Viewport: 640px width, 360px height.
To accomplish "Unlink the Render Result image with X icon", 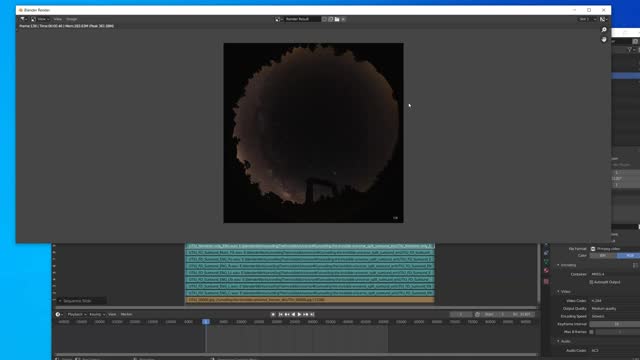I will click(343, 19).
